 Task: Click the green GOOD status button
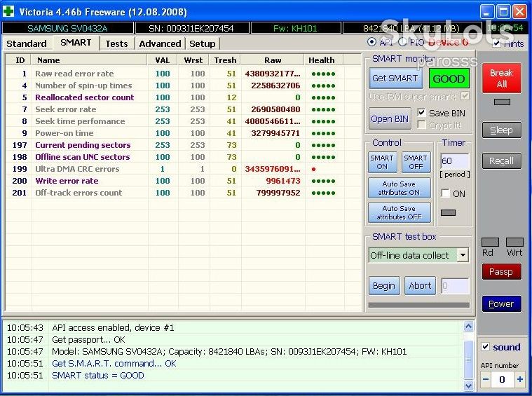pos(449,78)
